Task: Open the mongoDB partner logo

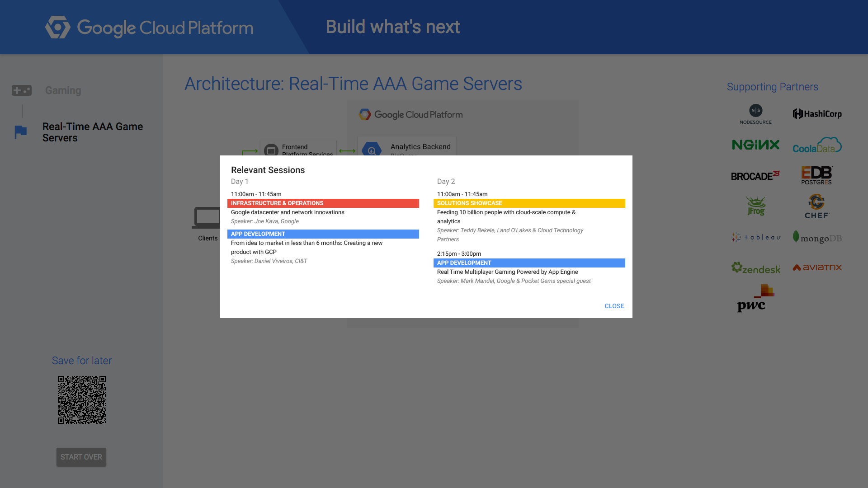Action: pyautogui.click(x=817, y=237)
